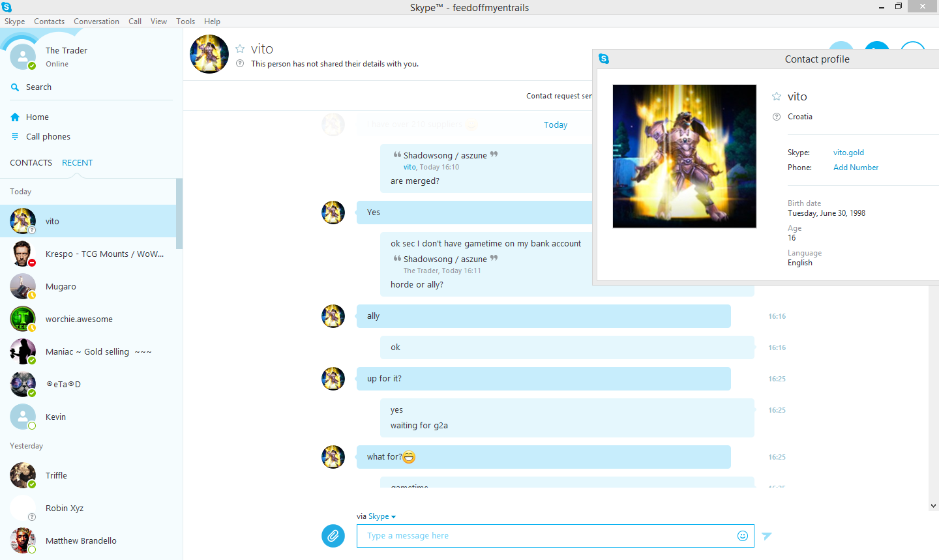Toggle favorite star in Contact profile
The height and width of the screenshot is (560, 939).
[777, 96]
